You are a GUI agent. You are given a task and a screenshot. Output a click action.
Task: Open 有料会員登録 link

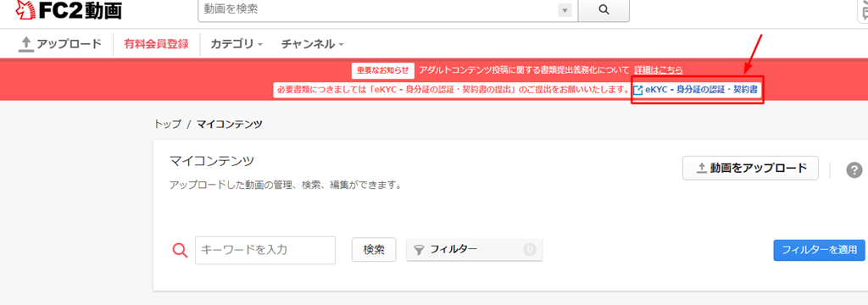coord(156,44)
